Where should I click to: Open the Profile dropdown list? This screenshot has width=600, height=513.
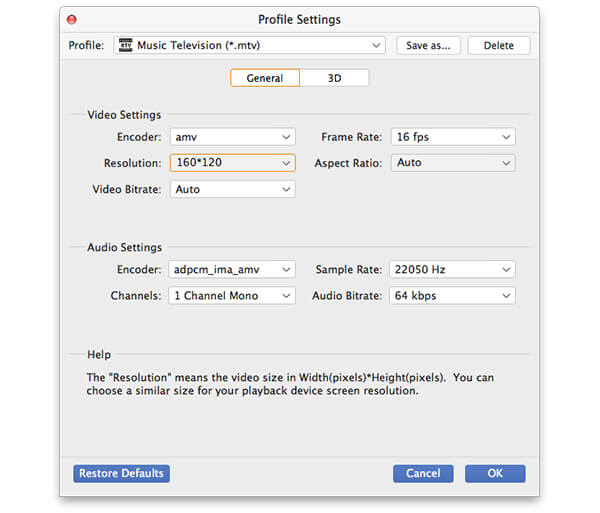pos(376,45)
